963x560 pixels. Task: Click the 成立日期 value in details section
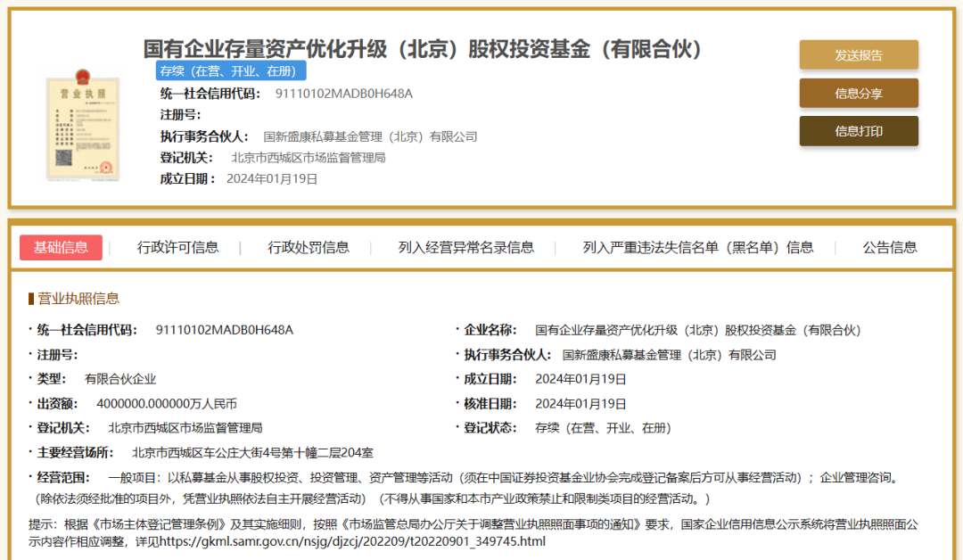click(x=580, y=380)
